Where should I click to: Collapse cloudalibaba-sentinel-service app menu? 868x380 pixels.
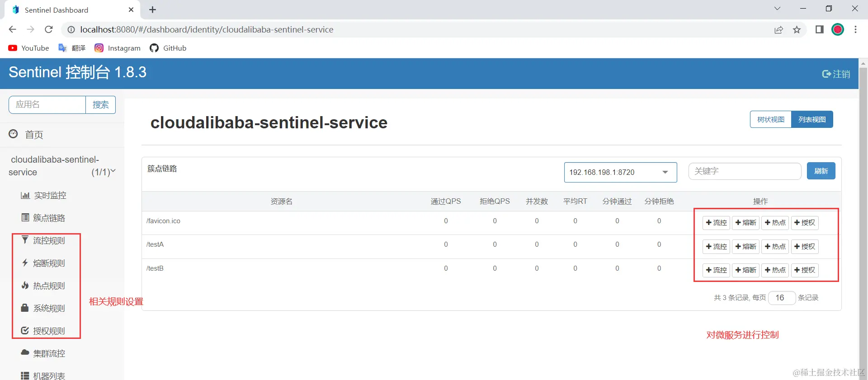[62, 166]
